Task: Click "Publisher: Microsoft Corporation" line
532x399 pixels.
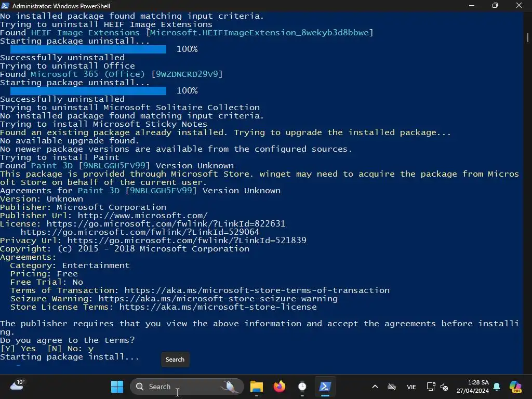Action: 83,207
